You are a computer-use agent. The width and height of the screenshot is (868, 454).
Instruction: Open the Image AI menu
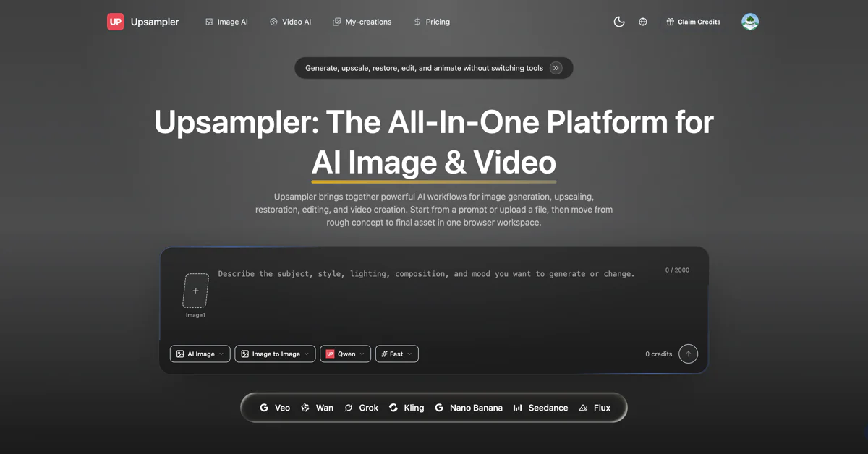tap(226, 22)
